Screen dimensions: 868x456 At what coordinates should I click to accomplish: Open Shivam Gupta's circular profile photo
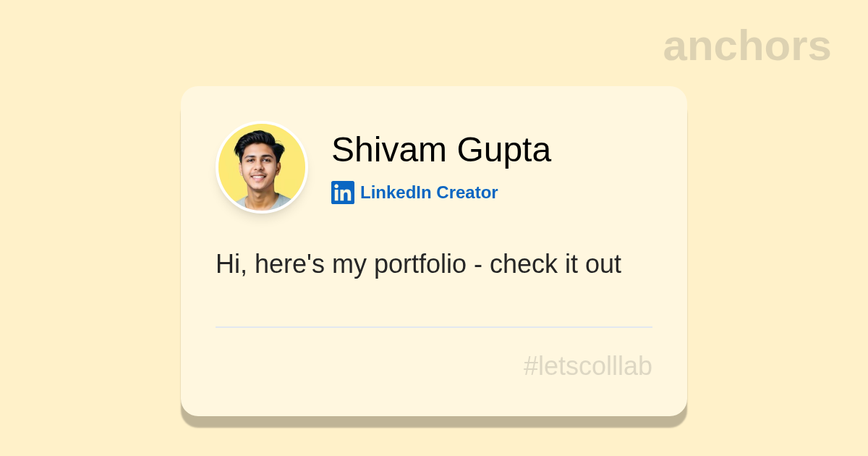coord(262,168)
